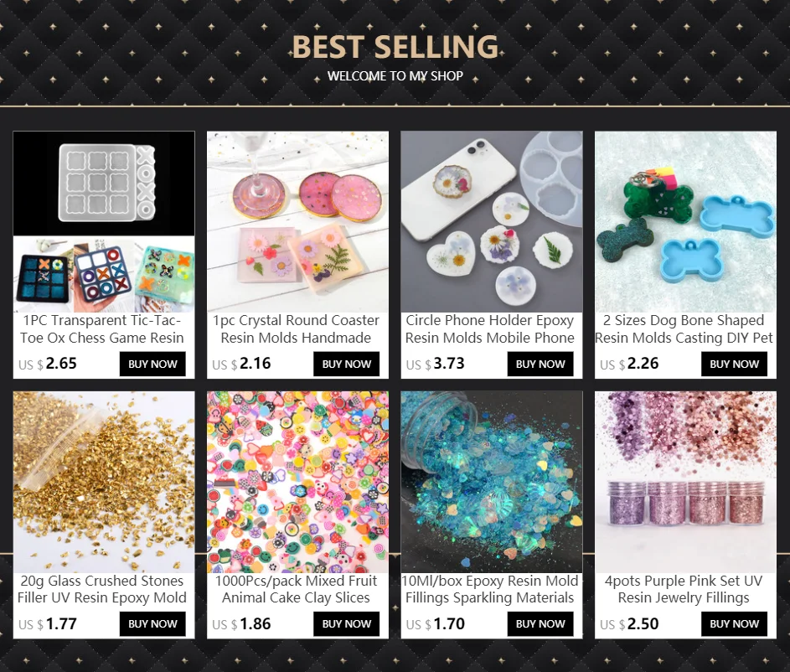Buy the Tic-Tac-Toe resin mold at $2.65

point(152,364)
